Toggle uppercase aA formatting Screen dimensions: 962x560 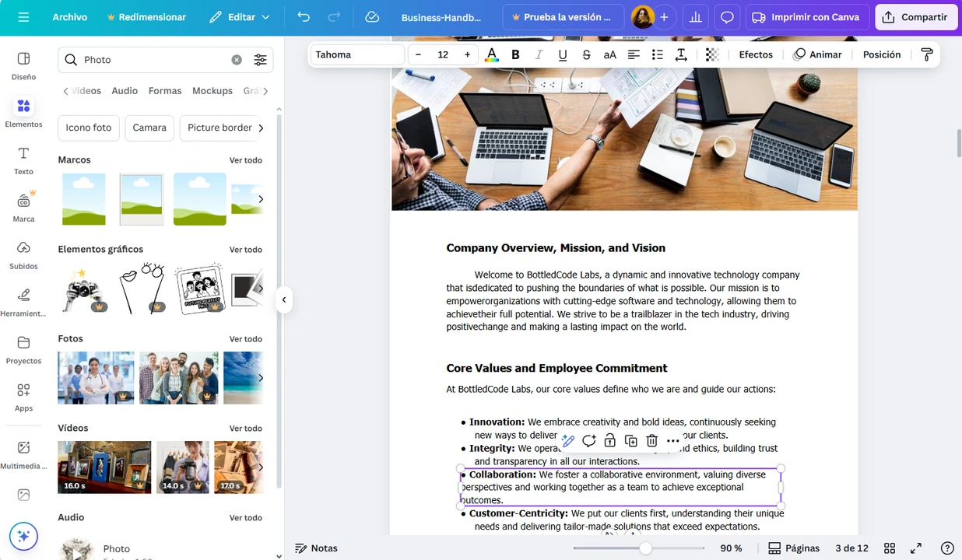tap(610, 54)
